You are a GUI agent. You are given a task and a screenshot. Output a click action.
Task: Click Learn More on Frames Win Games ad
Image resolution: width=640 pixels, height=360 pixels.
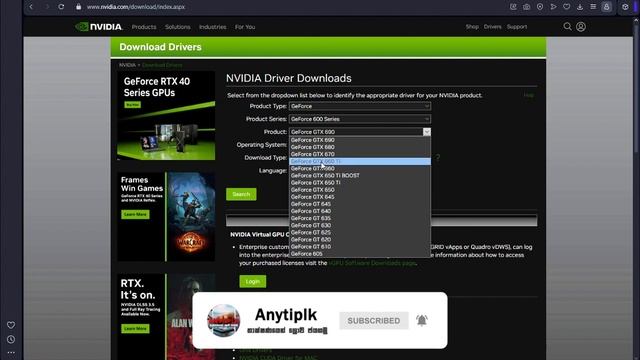tap(135, 214)
